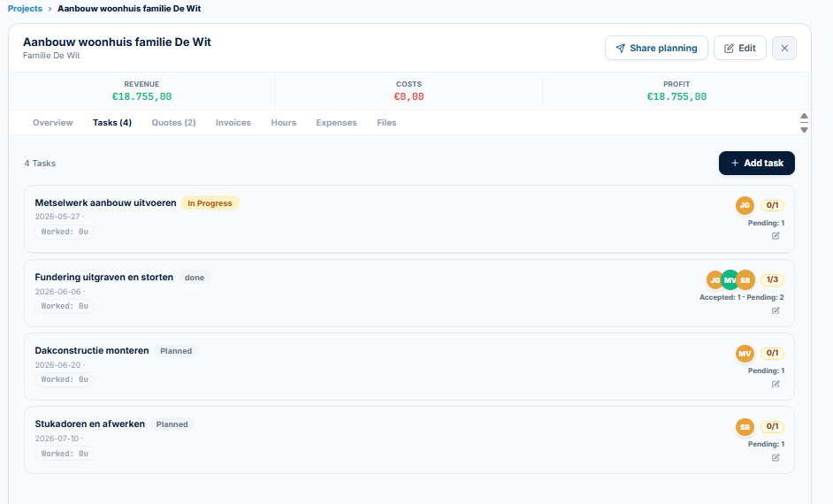Screen dimensions: 833x504
Task: Click Pending: 1 under Dakconstructie task
Action: [766, 370]
